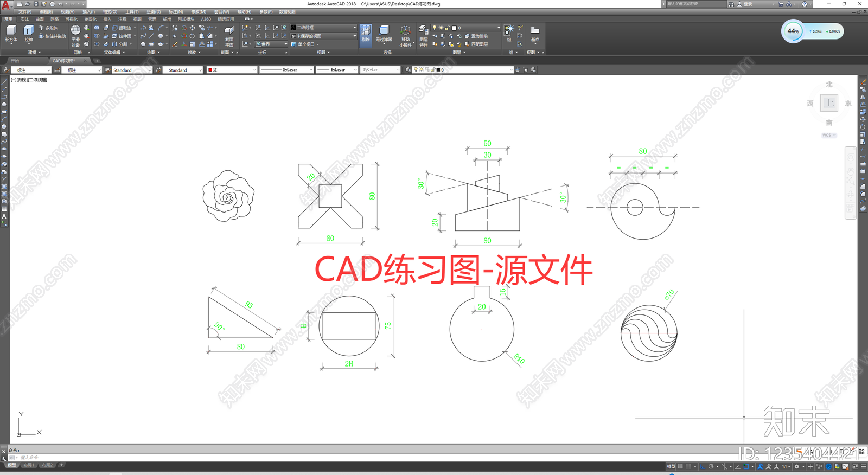The image size is (868, 475).
Task: Open the ByLayer linetype dropdown
Action: pos(287,70)
